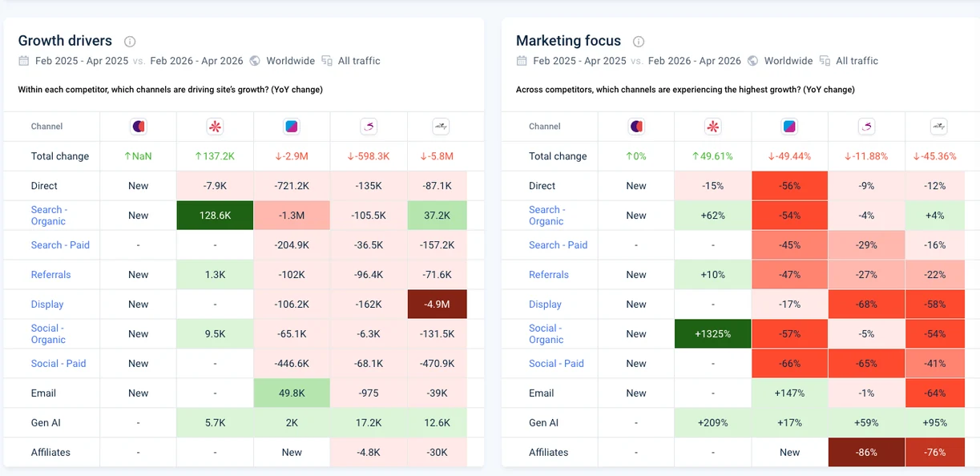Screen dimensions: 980x476
Task: Select the purple-orange circle competitor logo in Marketing focus
Action: click(636, 126)
